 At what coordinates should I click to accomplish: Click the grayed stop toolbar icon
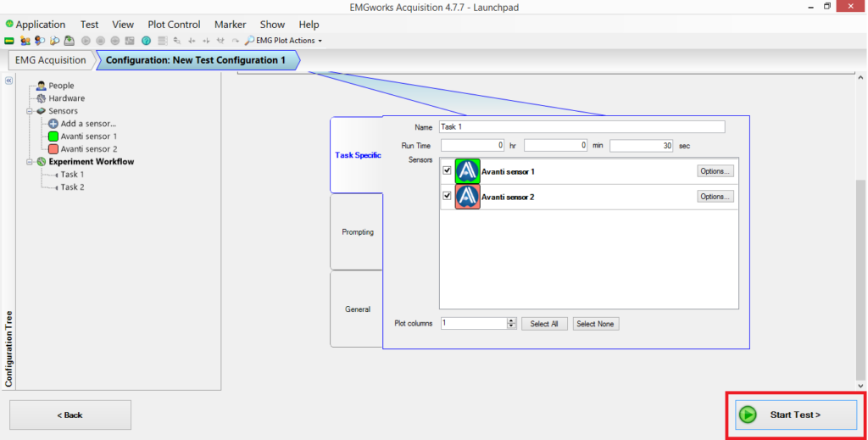(100, 41)
